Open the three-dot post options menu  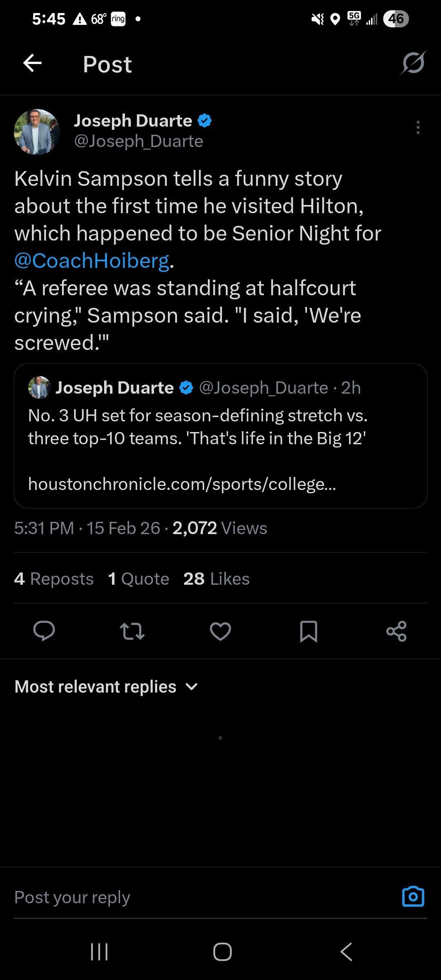[x=418, y=127]
